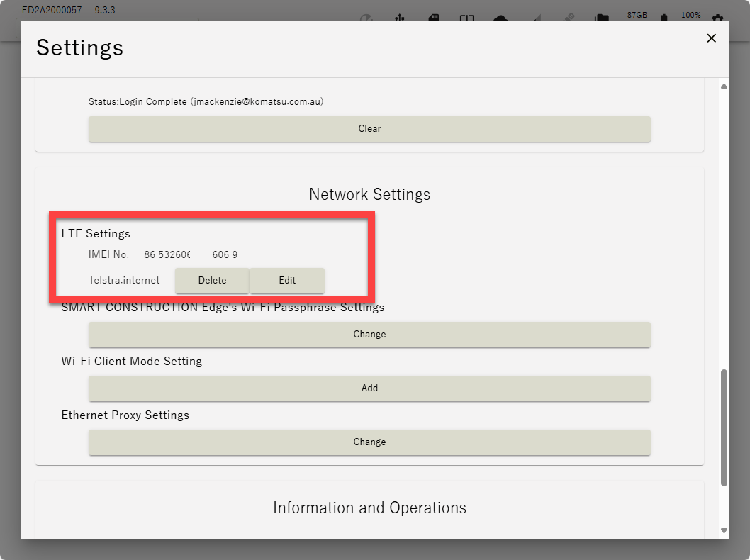
Task: Click the 'Network Settings' heading
Action: click(370, 194)
